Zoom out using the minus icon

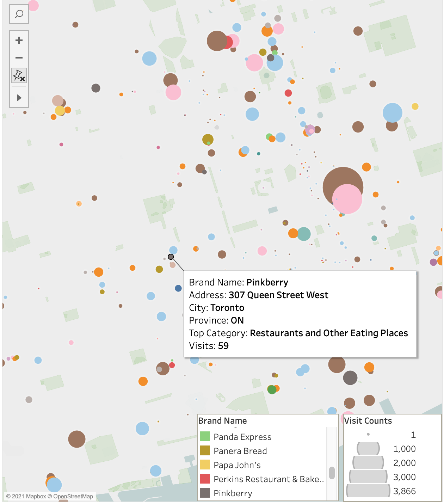pyautogui.click(x=19, y=57)
